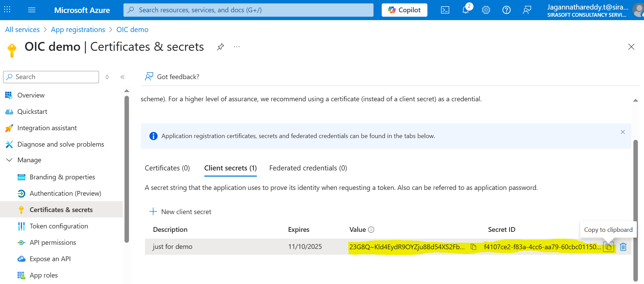Click Got feedback?
Image resolution: width=644 pixels, height=284 pixels.
pyautogui.click(x=172, y=77)
